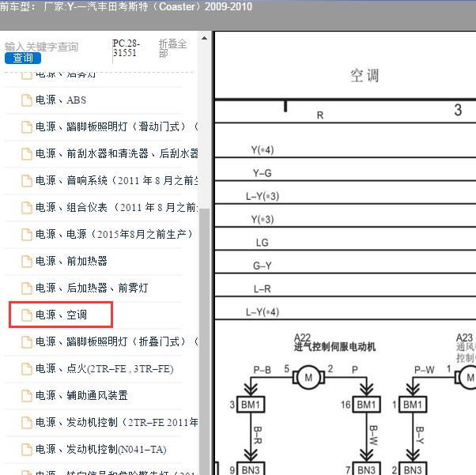Select the 电源、空调 entry
This screenshot has height=475, width=476.
pos(61,315)
